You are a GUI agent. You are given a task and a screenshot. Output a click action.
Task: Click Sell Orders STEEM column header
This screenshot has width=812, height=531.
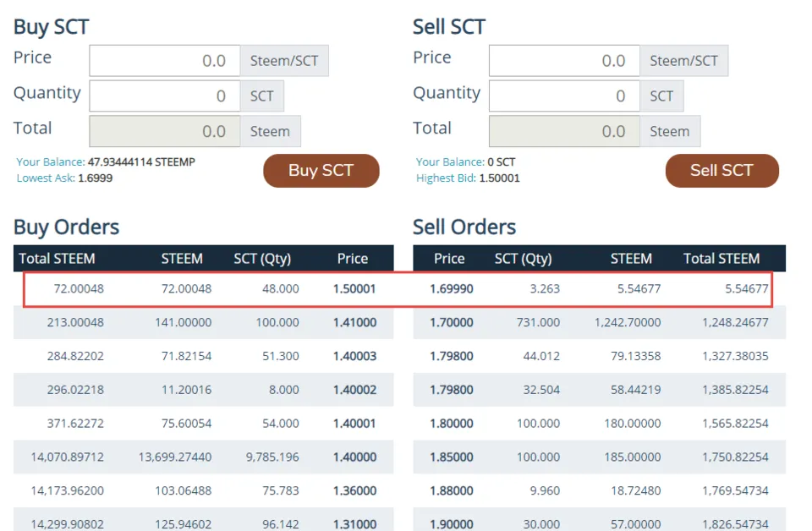[631, 258]
